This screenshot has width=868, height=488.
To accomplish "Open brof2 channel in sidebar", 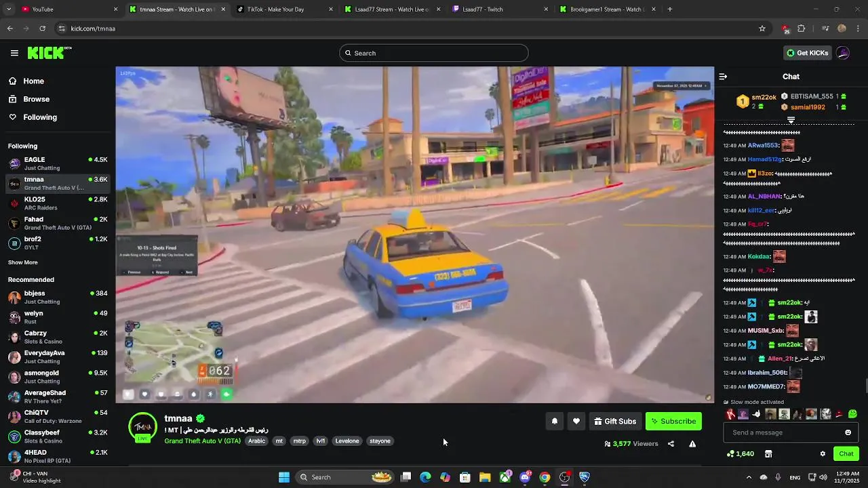I will [x=58, y=243].
